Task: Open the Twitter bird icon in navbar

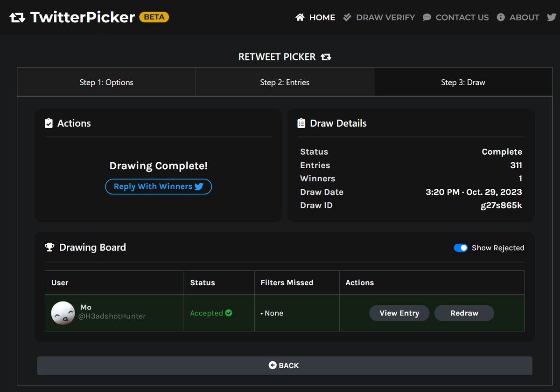Action: point(551,17)
